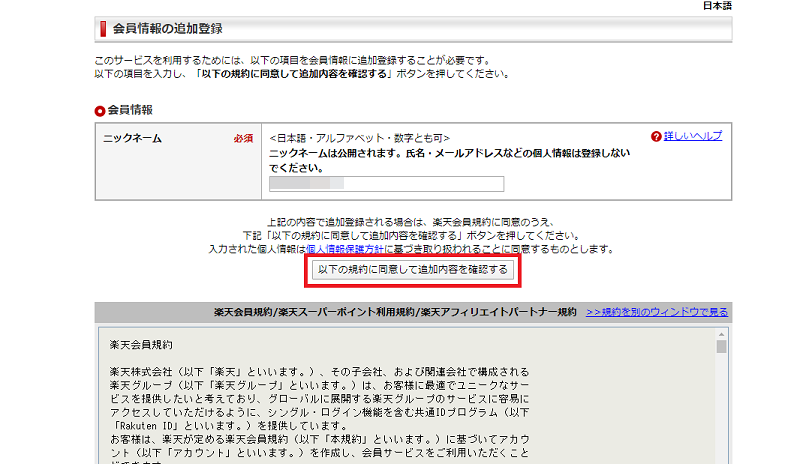This screenshot has height=464, width=800.
Task: Click the ニックネーム field label
Action: 133,139
